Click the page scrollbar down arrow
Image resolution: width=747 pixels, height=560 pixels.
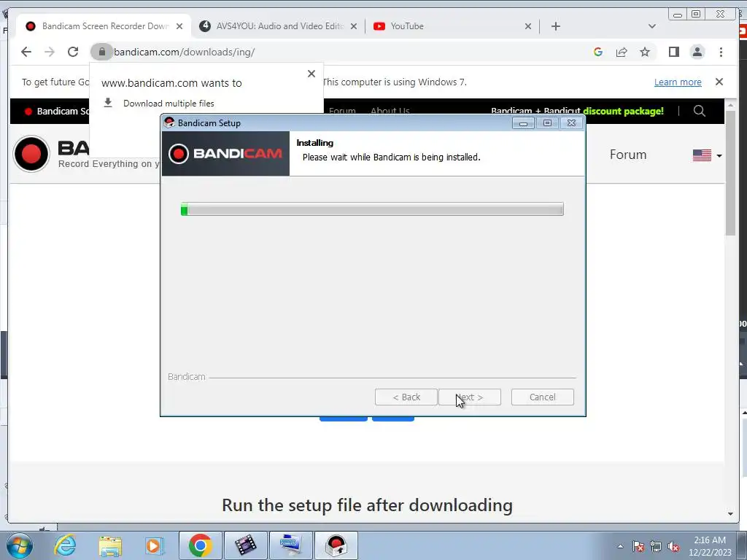pyautogui.click(x=731, y=514)
